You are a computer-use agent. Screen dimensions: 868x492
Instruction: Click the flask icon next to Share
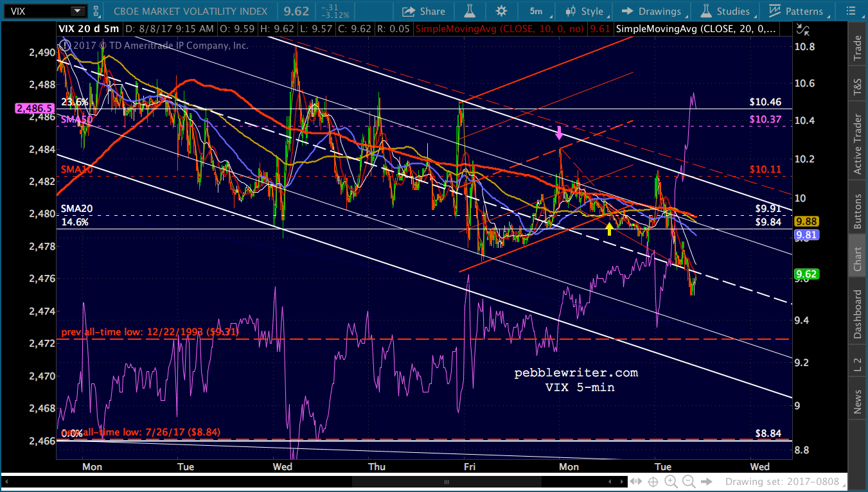click(470, 11)
